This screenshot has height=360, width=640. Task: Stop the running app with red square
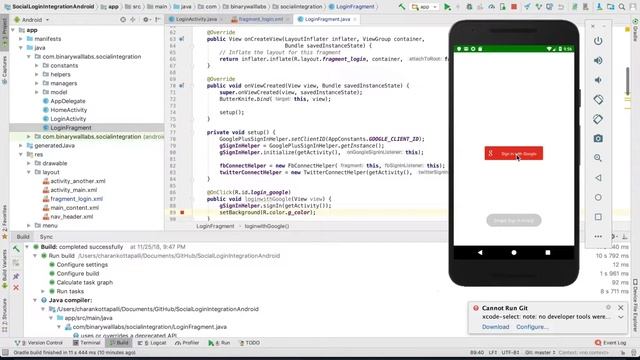pyautogui.click(x=514, y=7)
